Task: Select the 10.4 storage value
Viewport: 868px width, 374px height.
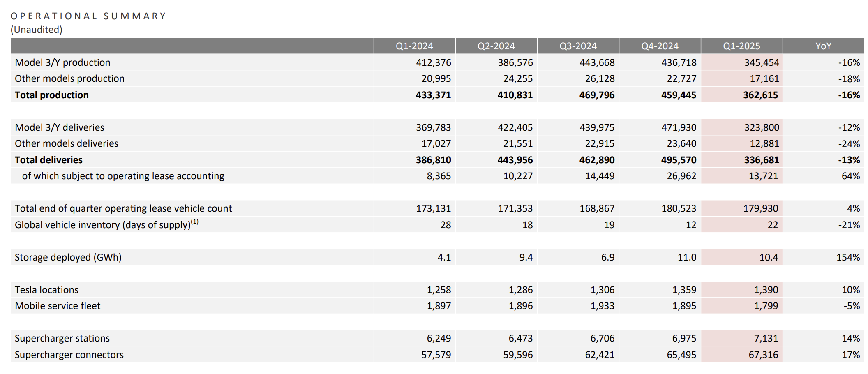Action: coord(769,257)
